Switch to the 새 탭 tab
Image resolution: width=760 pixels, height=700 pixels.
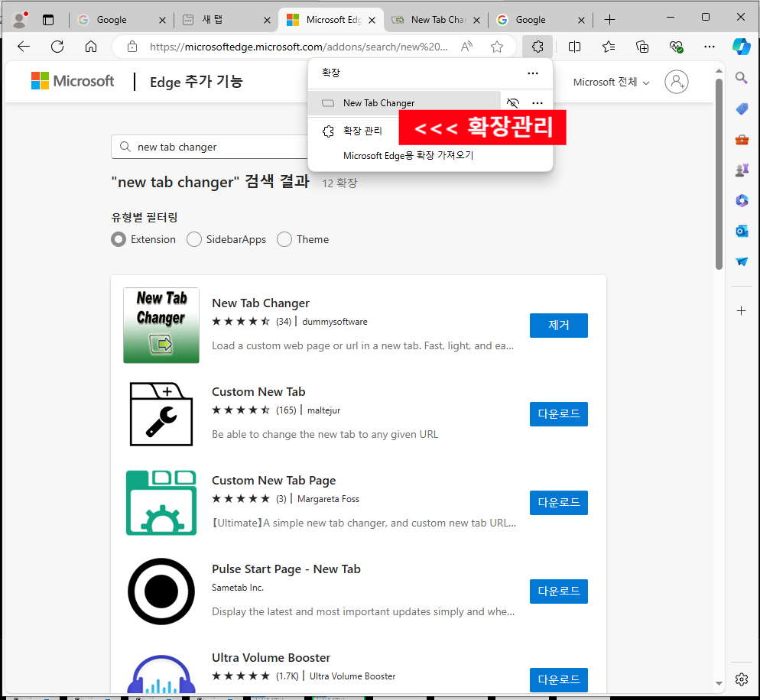[x=213, y=20]
